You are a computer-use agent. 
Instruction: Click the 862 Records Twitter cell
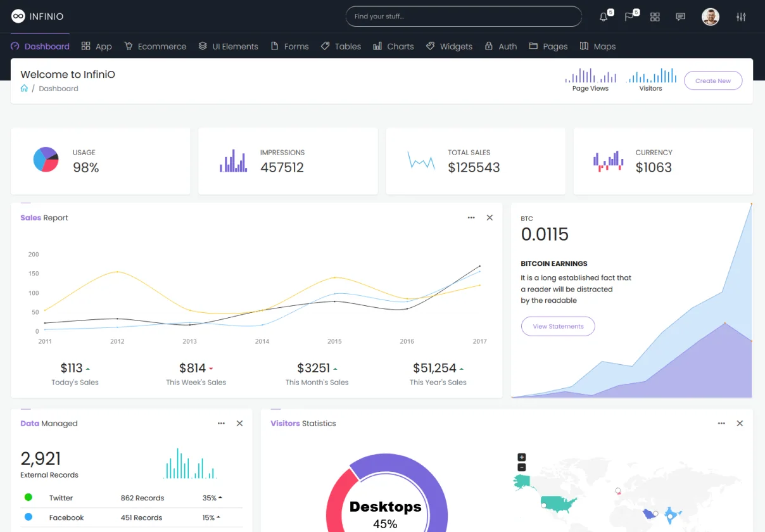(x=142, y=498)
